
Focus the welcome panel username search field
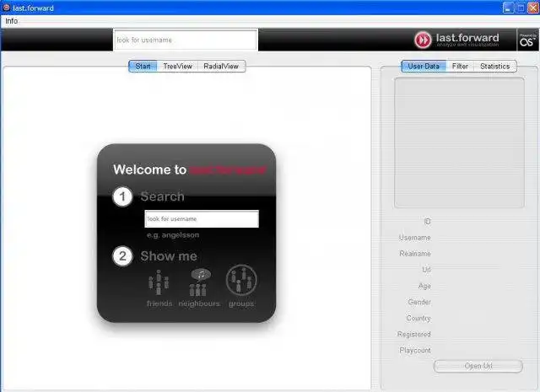click(202, 219)
